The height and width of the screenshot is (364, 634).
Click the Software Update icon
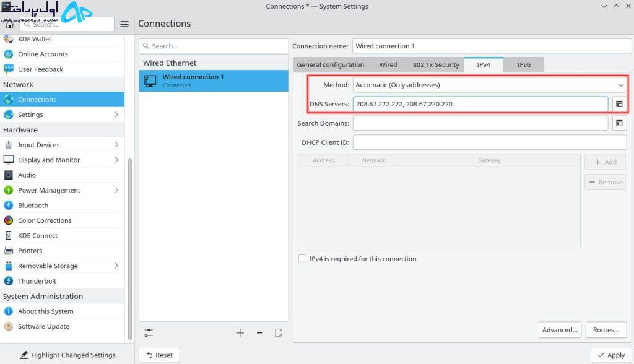[x=8, y=326]
